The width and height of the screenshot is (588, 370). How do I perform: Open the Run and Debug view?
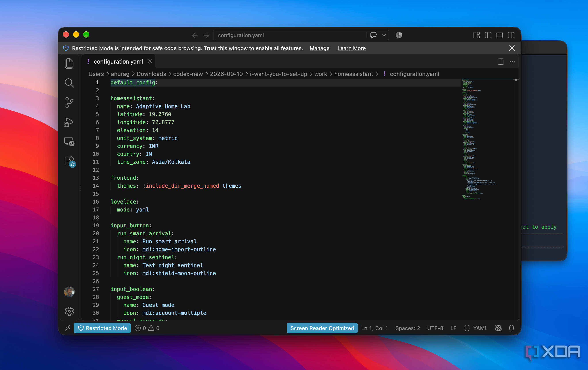[x=69, y=122]
